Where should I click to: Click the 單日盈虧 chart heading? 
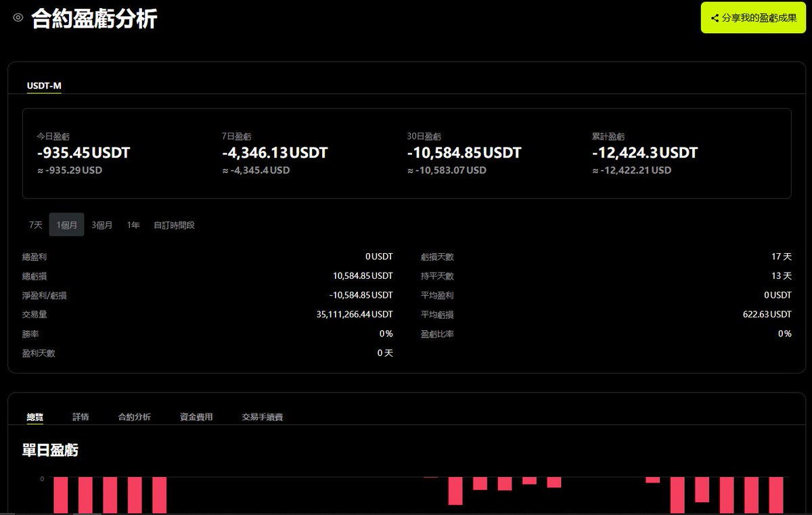click(x=50, y=450)
